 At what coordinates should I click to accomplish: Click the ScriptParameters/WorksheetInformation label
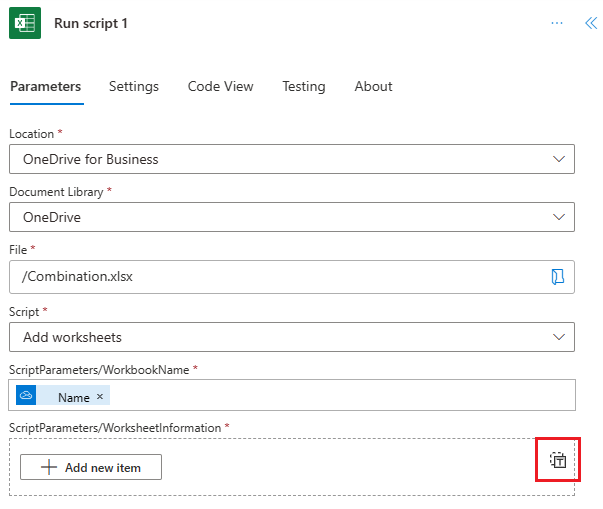(115, 428)
